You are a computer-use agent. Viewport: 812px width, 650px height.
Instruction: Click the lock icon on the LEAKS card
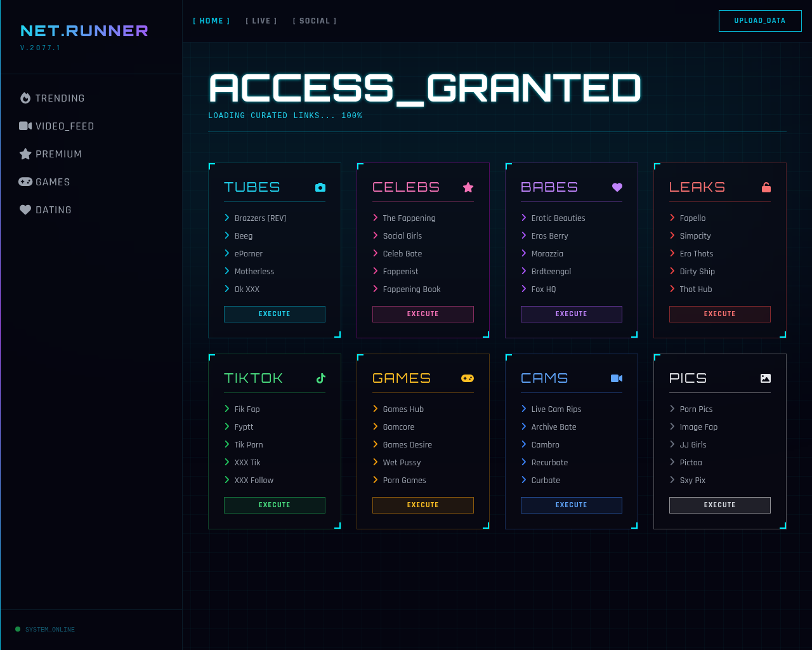[766, 187]
